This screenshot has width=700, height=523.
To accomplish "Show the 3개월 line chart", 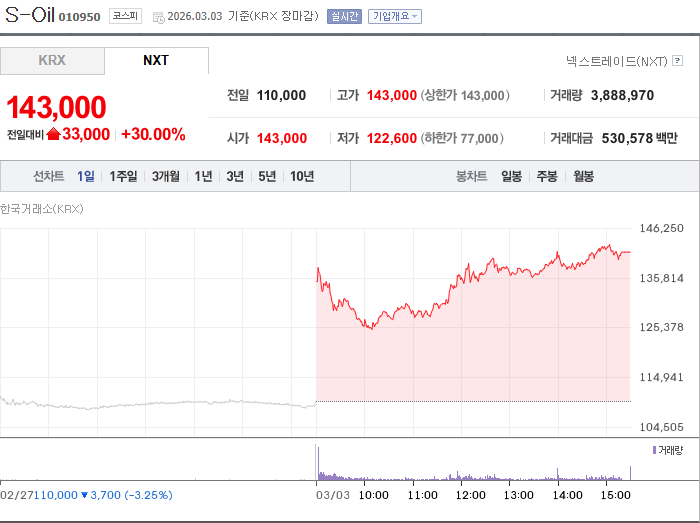I will (166, 176).
